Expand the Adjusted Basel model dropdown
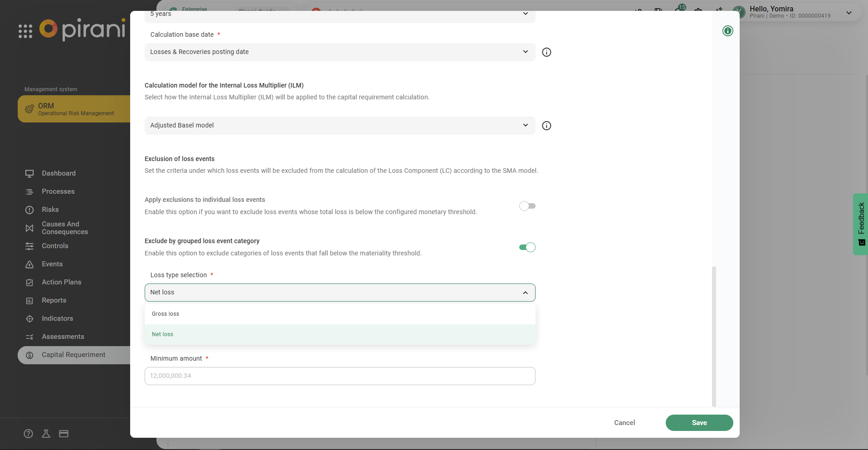 point(339,126)
